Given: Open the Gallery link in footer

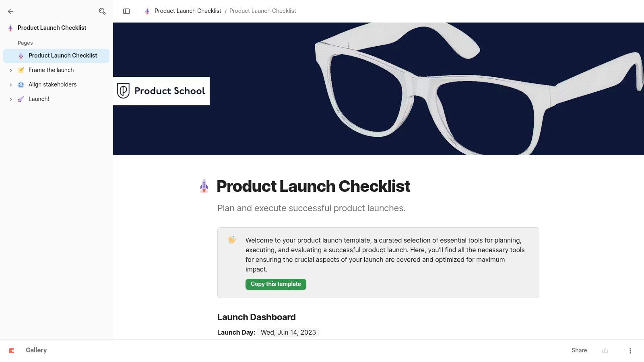Looking at the screenshot, I should point(36,350).
